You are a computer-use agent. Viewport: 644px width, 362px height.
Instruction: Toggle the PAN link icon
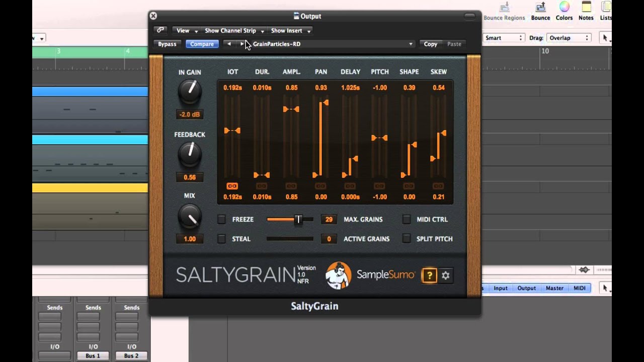320,186
